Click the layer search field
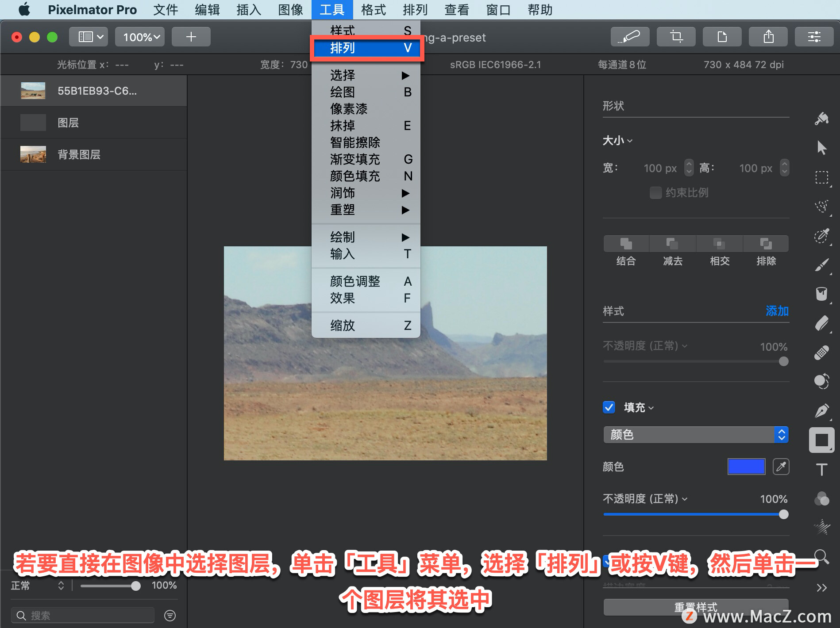Screen dimensions: 840x628 pyautogui.click(x=83, y=616)
